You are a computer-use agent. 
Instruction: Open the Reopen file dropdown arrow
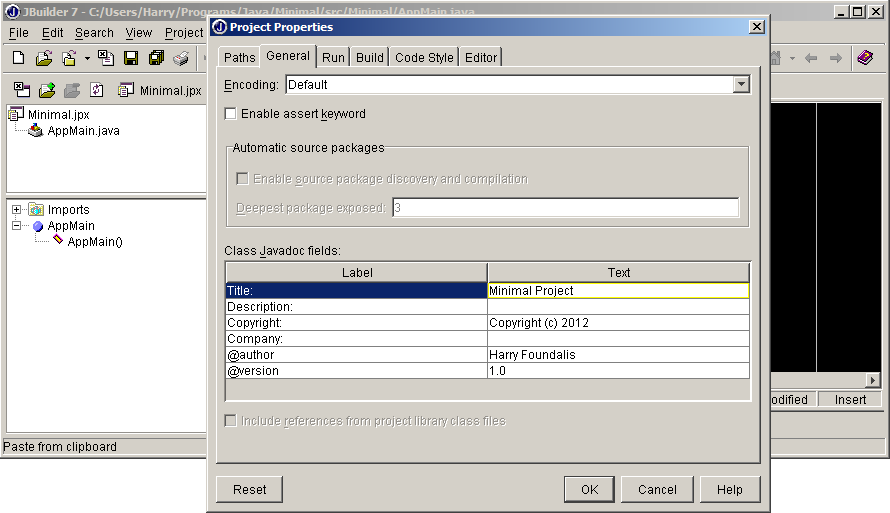pos(87,58)
